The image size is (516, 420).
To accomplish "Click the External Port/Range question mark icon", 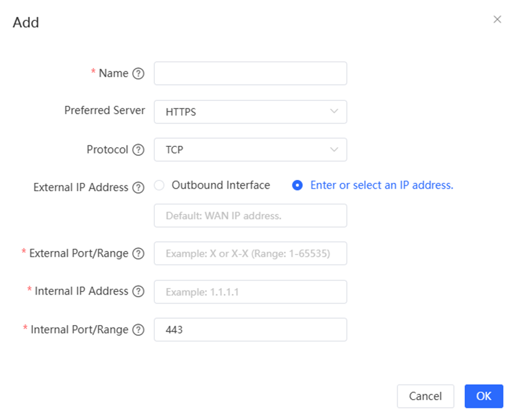I will [138, 253].
